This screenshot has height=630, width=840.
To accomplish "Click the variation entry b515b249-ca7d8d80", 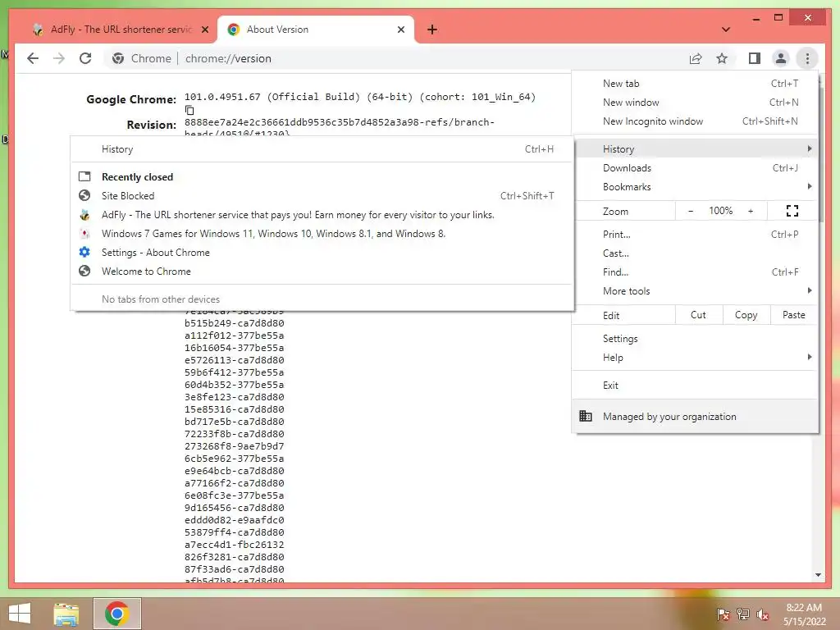I will click(234, 323).
